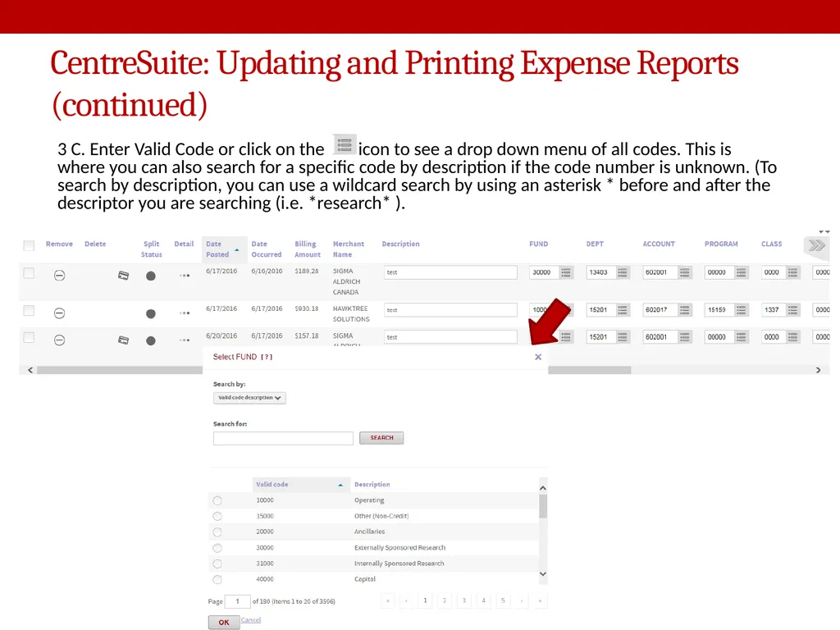840x630 pixels.
Task: Sort table by Billing Amount header
Action: (x=308, y=249)
